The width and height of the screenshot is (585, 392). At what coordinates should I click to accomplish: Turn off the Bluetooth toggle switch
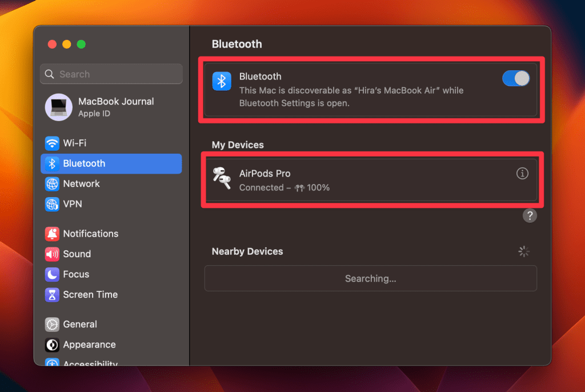(516, 79)
